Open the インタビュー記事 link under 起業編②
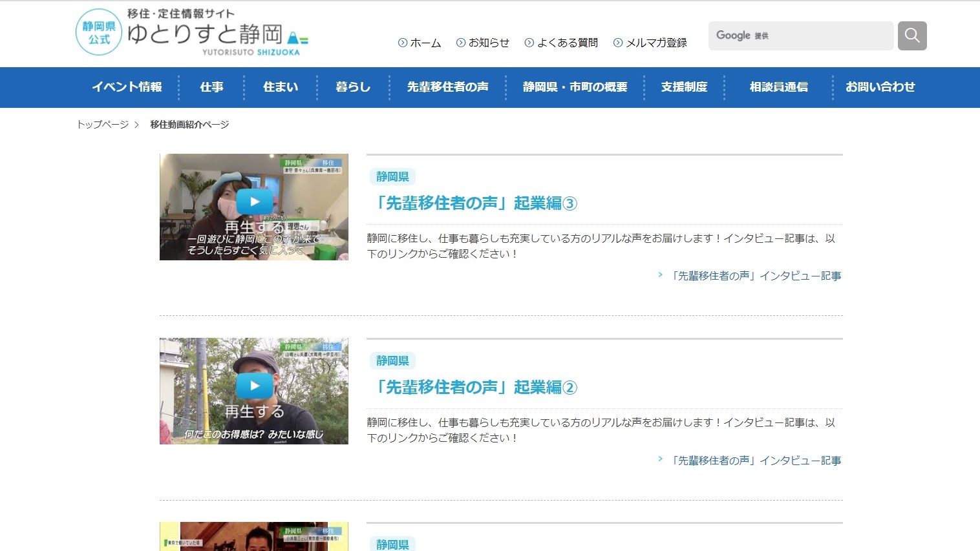Screen dimensions: 980x551 (755, 461)
